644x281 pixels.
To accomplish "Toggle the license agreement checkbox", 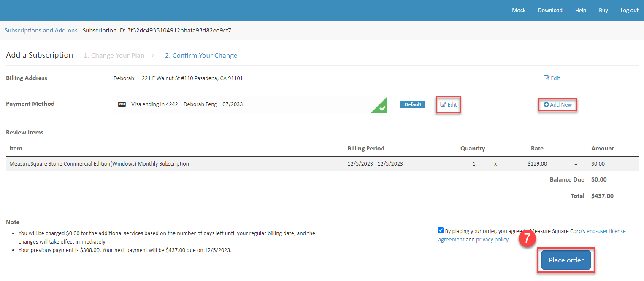I will [x=441, y=230].
